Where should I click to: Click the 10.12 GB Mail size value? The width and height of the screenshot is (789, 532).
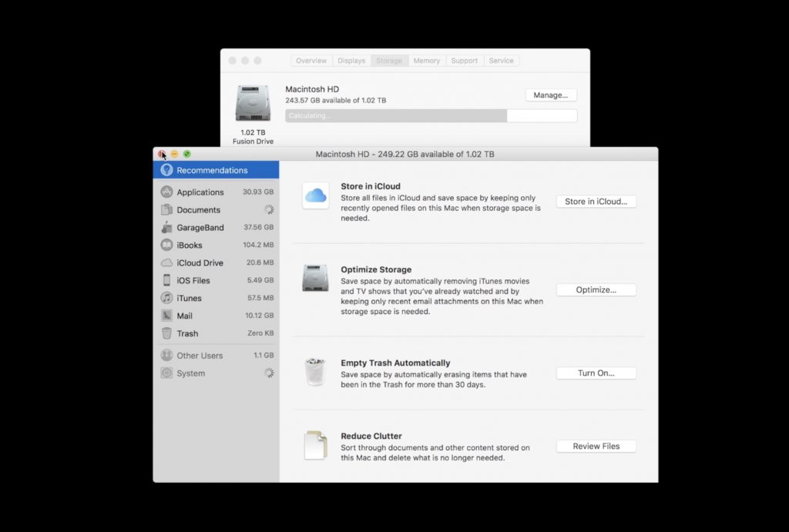pos(259,315)
